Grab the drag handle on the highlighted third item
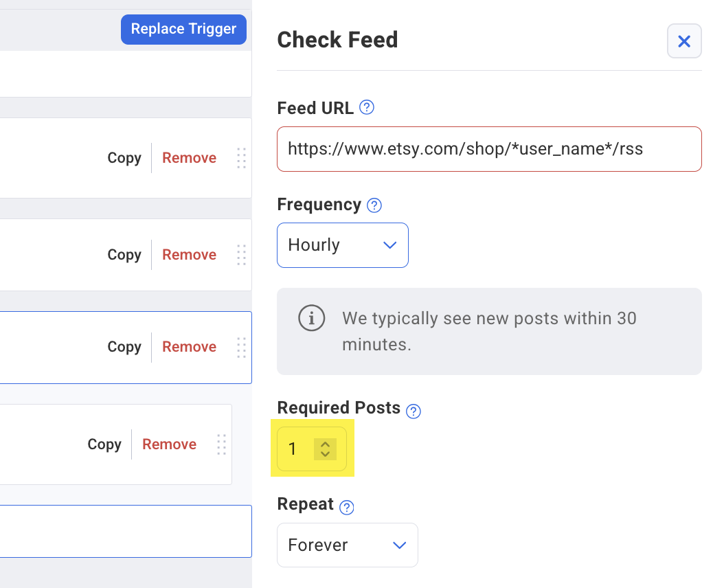 pyautogui.click(x=241, y=347)
